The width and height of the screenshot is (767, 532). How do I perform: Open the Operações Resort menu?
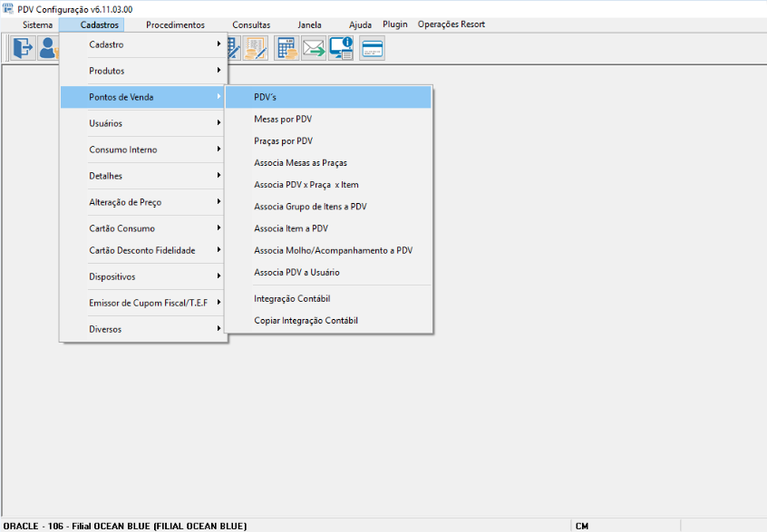click(x=451, y=24)
